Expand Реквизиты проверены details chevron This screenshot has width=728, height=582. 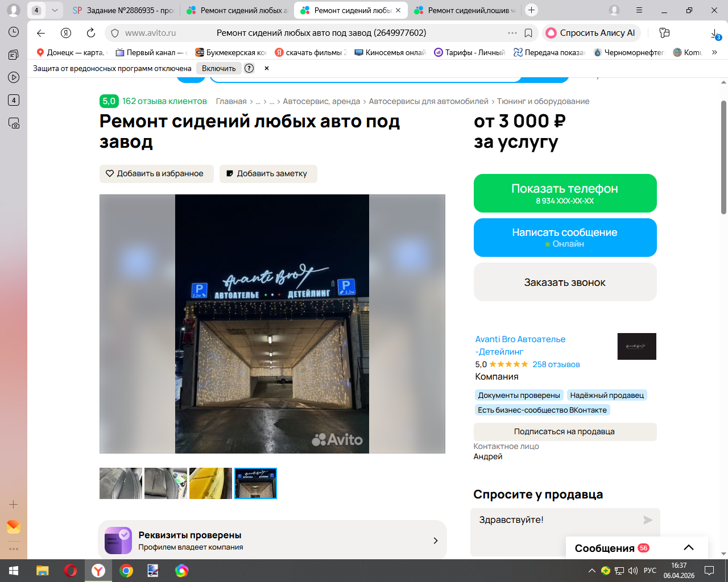(436, 541)
